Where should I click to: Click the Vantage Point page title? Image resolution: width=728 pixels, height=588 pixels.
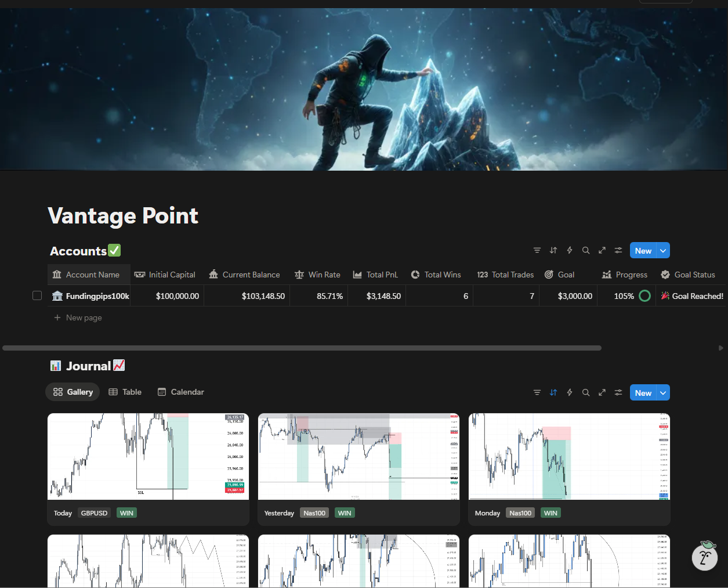(x=123, y=215)
